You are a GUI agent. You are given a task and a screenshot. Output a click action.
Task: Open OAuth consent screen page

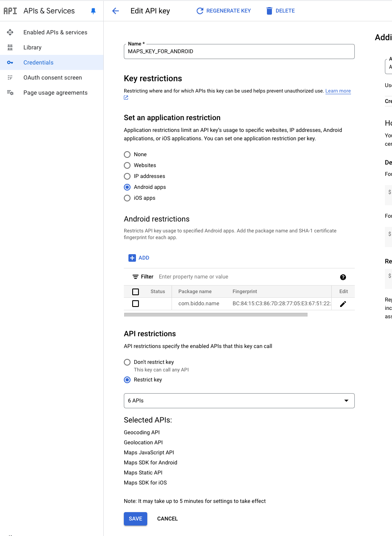52,77
